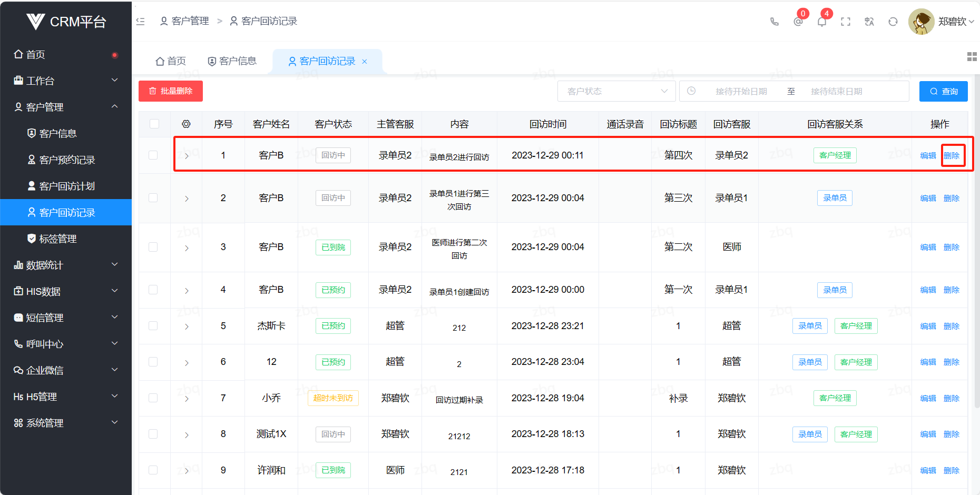Click the 已到院 tag in row 3
Image resolution: width=980 pixels, height=495 pixels.
click(x=333, y=247)
